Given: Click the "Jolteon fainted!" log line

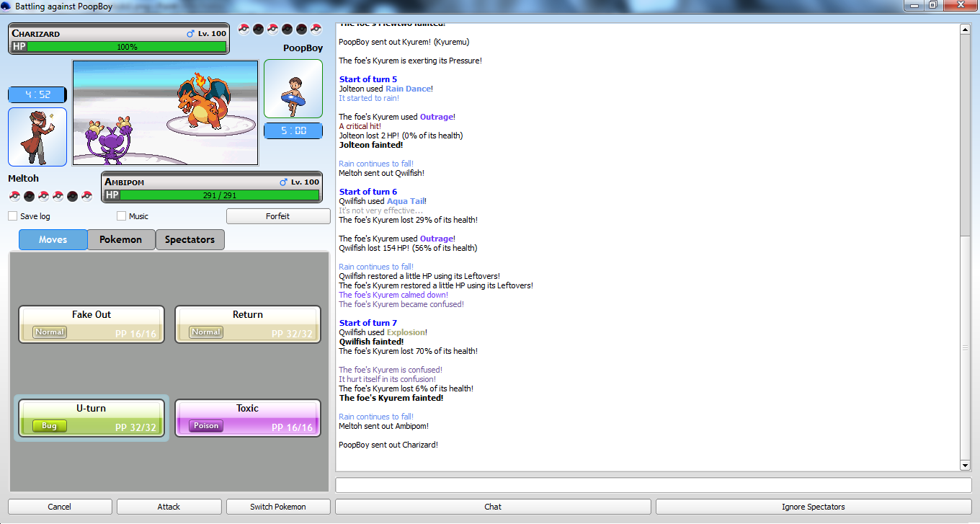Looking at the screenshot, I should coord(371,145).
